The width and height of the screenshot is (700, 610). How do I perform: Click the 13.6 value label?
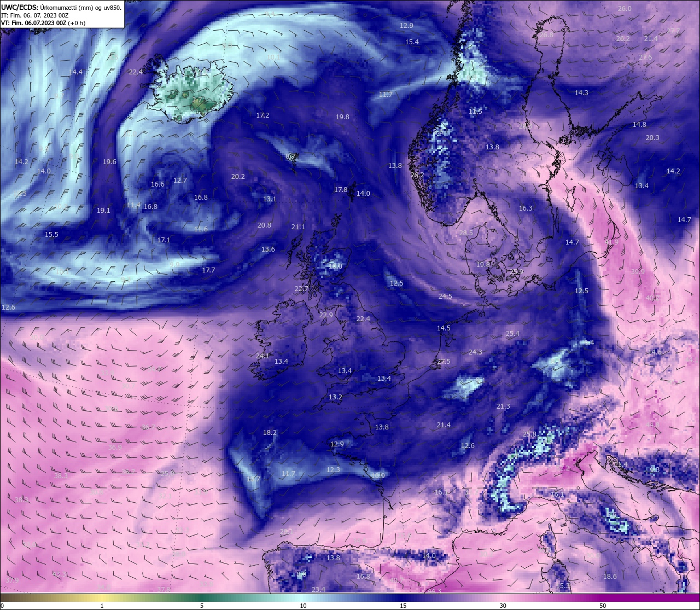pyautogui.click(x=268, y=249)
